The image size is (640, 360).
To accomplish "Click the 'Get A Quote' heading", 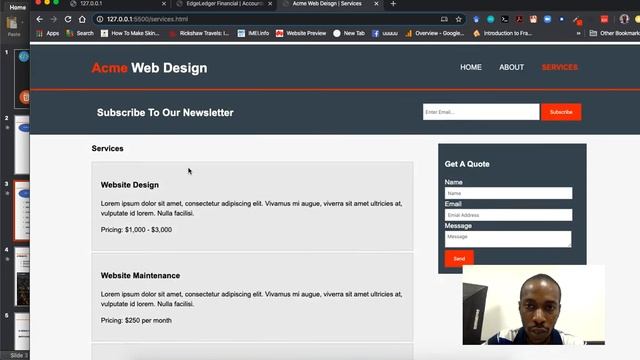I will [467, 164].
